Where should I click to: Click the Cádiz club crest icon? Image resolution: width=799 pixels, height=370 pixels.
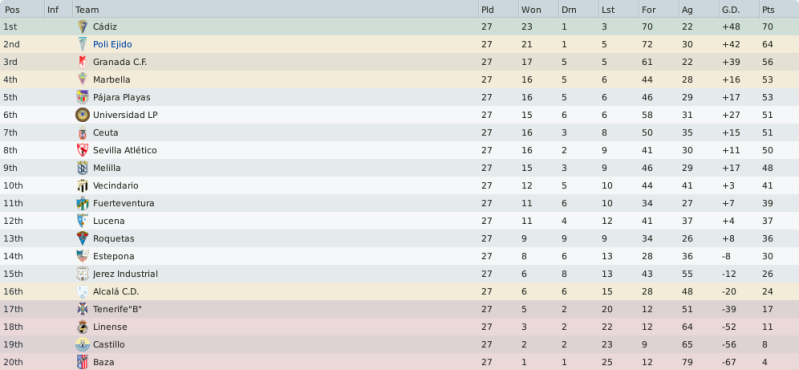pos(83,27)
